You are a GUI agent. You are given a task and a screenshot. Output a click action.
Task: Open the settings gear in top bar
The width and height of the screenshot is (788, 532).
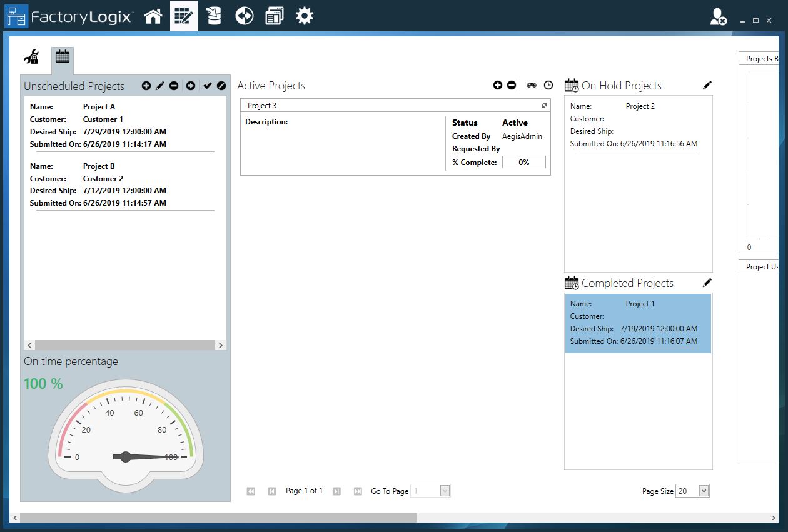tap(305, 16)
